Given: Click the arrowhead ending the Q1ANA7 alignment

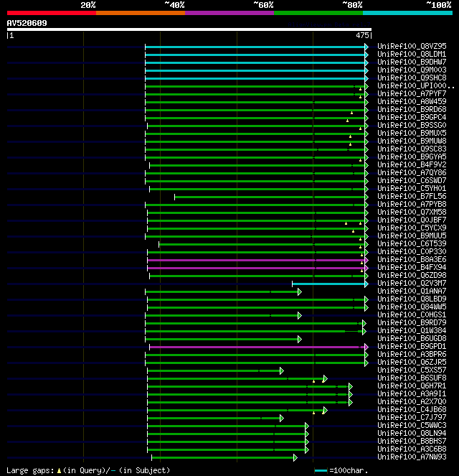Looking at the screenshot, I should [x=300, y=292].
